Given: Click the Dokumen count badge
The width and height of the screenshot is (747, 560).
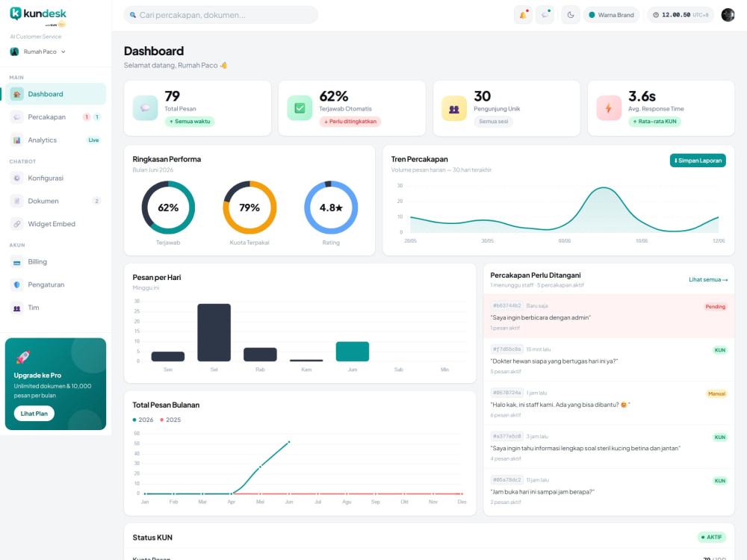Looking at the screenshot, I should click(96, 201).
